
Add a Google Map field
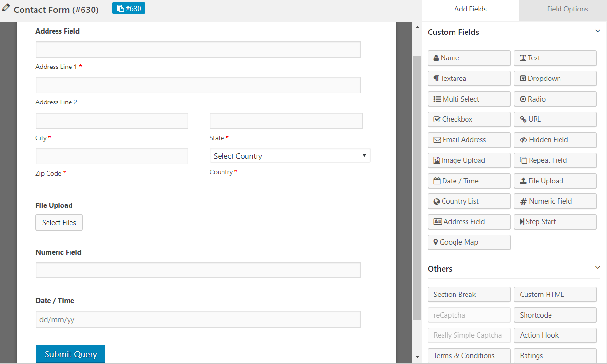pos(469,242)
